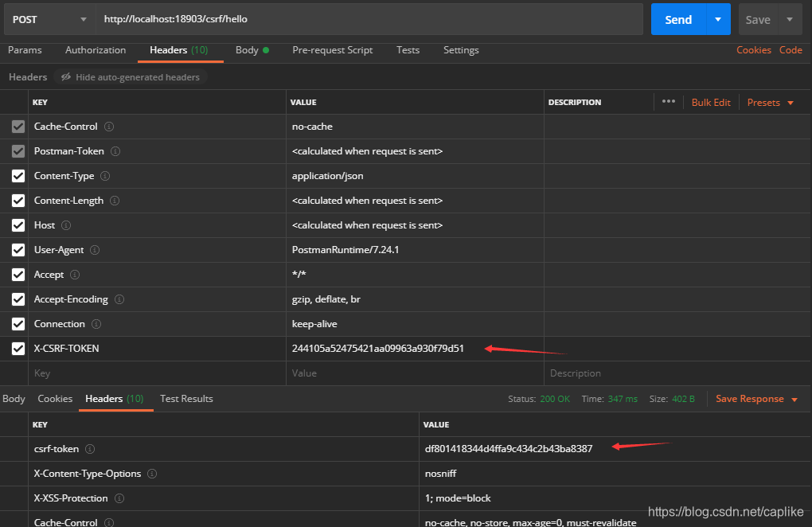Open the Test Results tab in the response
Image resolution: width=812 pixels, height=527 pixels.
186,398
